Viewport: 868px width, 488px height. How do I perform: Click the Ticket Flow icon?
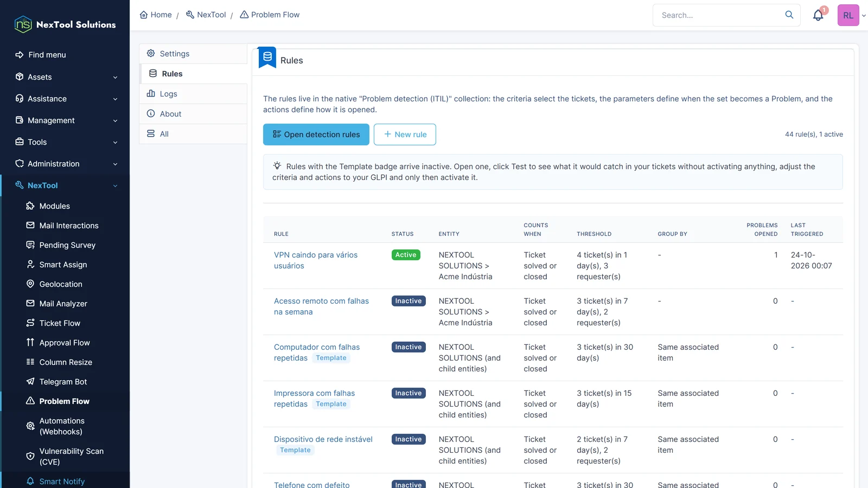tap(30, 323)
